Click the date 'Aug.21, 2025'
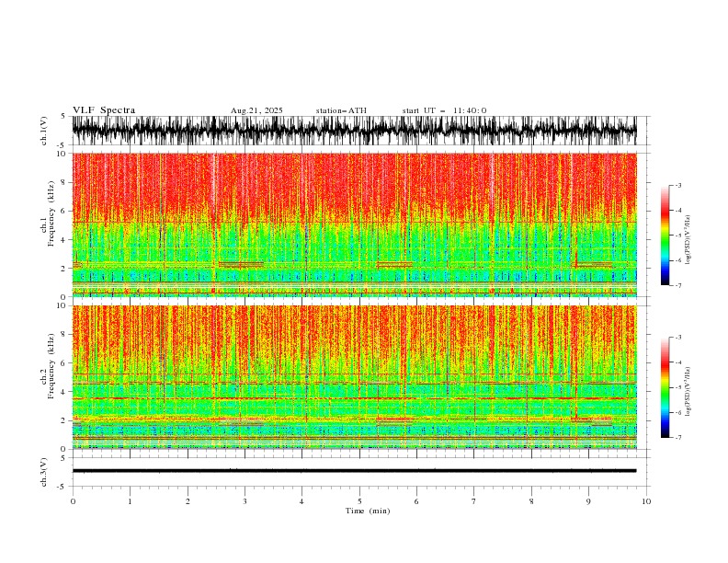728x563 pixels. (256, 110)
